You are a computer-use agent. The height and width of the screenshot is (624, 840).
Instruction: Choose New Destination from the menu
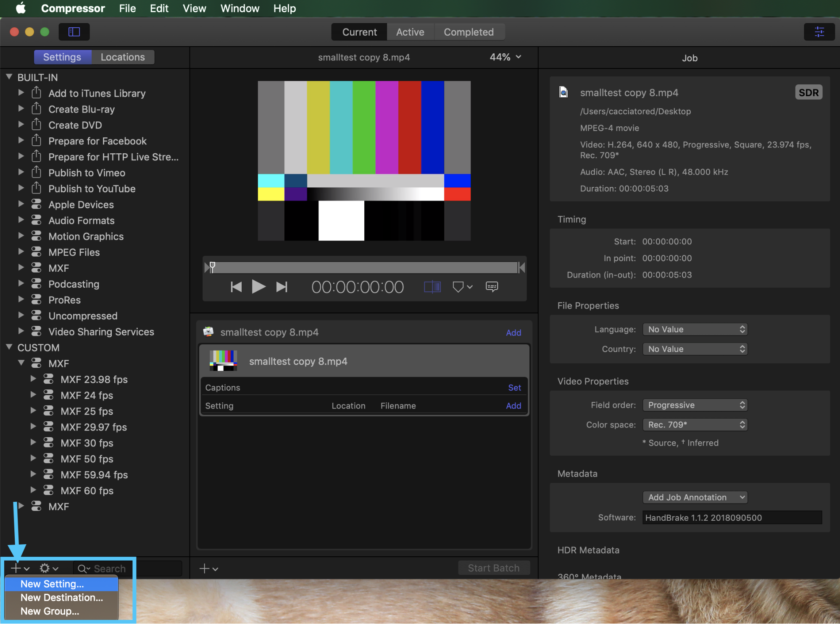tap(61, 598)
